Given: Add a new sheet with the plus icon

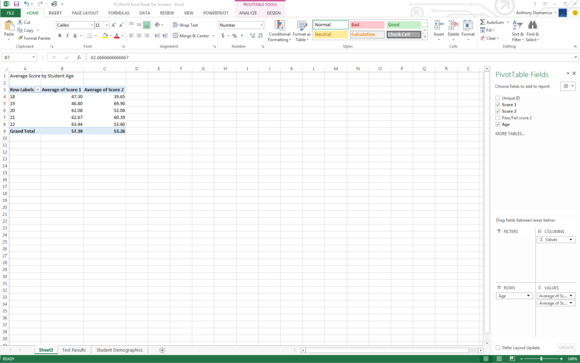Looking at the screenshot, I should [x=162, y=350].
